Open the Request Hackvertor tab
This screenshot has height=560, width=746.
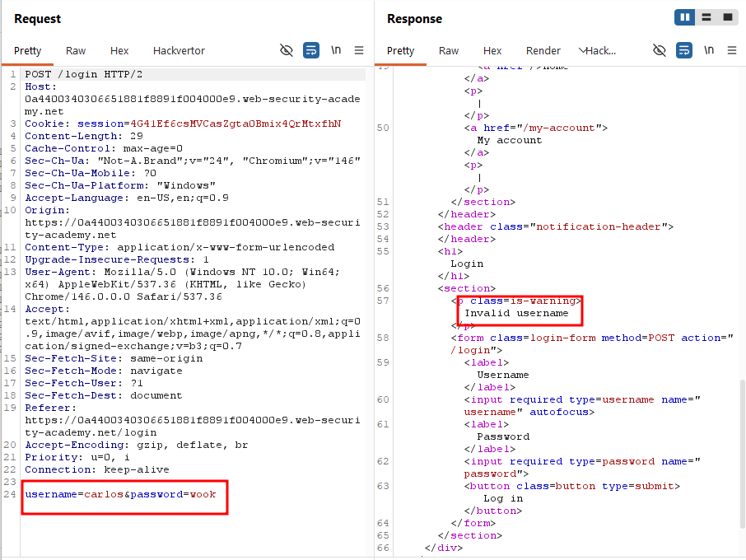tap(179, 51)
